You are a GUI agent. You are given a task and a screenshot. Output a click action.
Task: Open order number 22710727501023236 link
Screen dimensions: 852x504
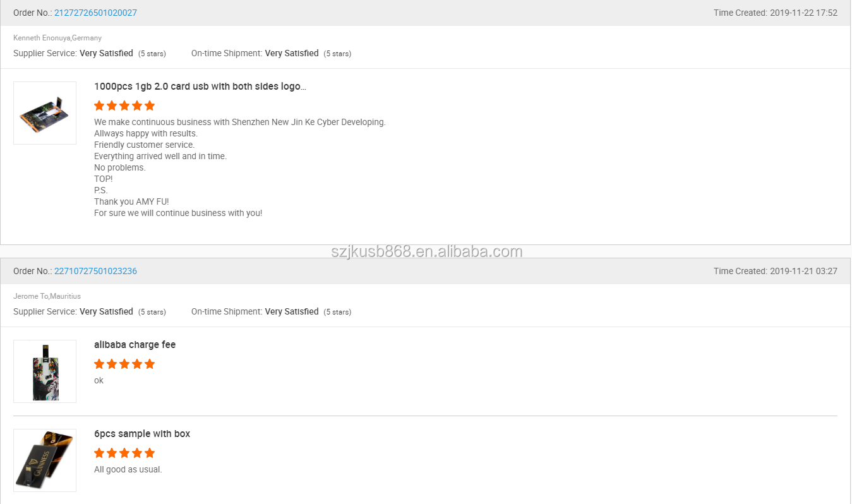[95, 271]
